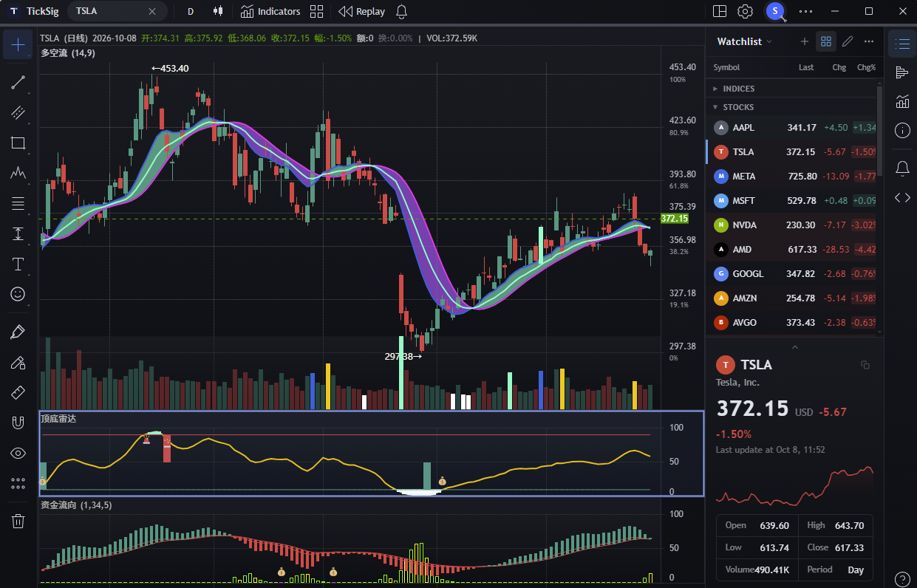
Task: Open the info panel icon
Action: 902,131
